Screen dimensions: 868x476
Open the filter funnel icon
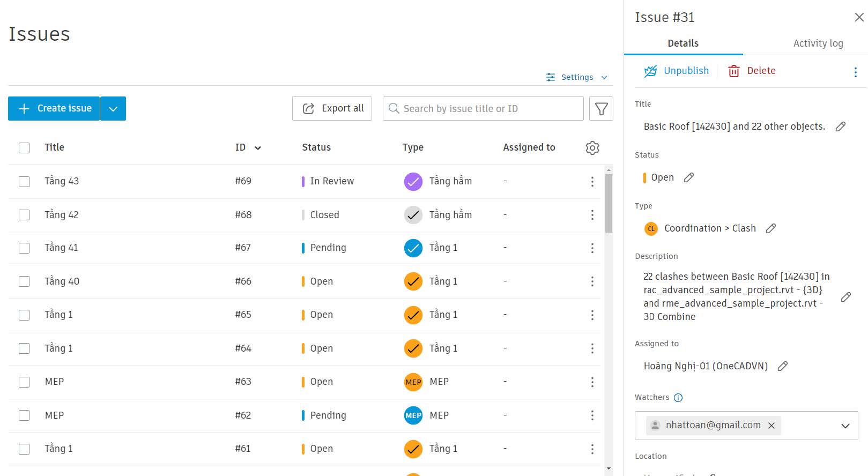pyautogui.click(x=601, y=109)
